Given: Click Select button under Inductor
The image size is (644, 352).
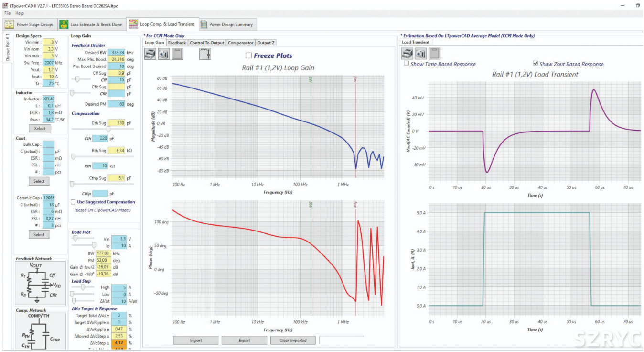Looking at the screenshot, I should [x=40, y=129].
